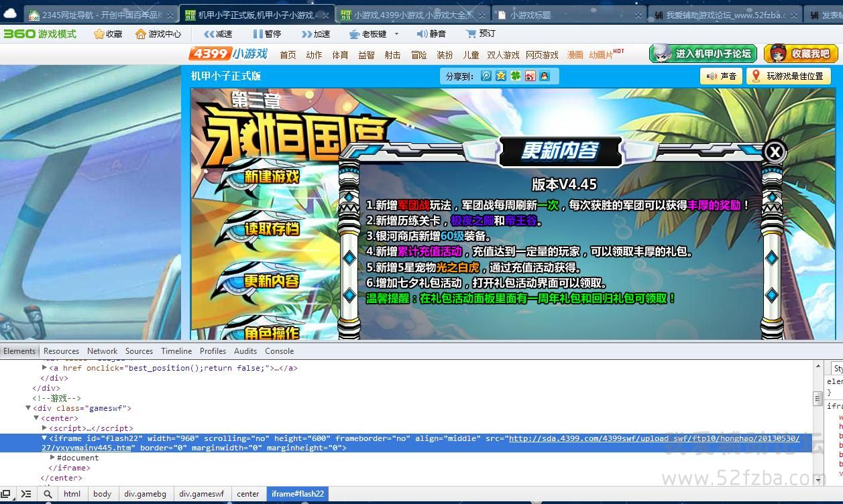This screenshot has width=843, height=504.
Task: Select the Timeline devtools tab
Action: [176, 351]
